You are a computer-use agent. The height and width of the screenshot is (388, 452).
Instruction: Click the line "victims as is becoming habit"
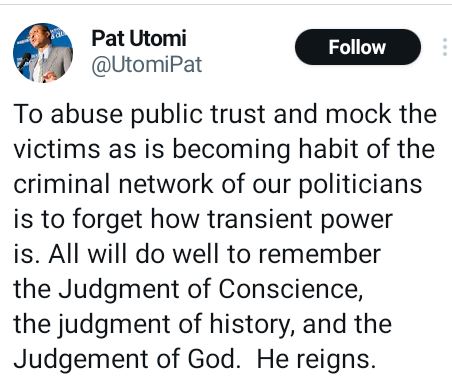tap(224, 149)
